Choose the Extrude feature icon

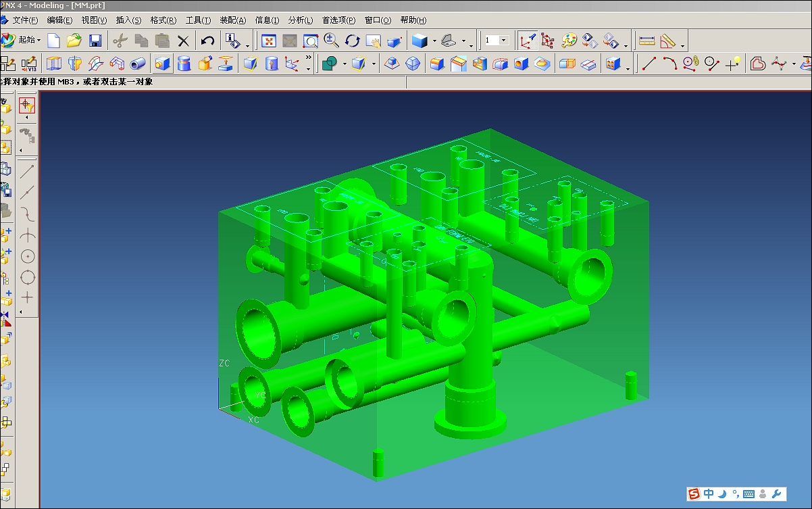53,64
